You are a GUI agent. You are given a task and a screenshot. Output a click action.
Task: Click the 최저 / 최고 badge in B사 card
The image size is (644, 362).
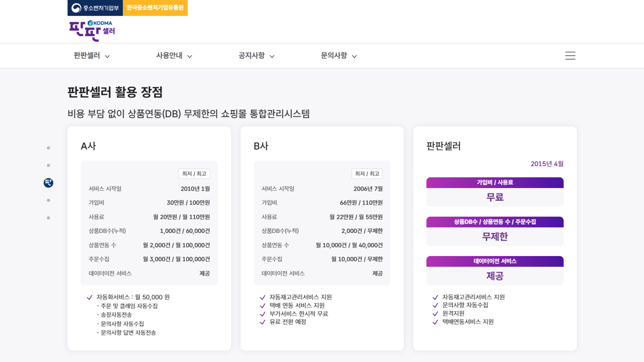367,174
